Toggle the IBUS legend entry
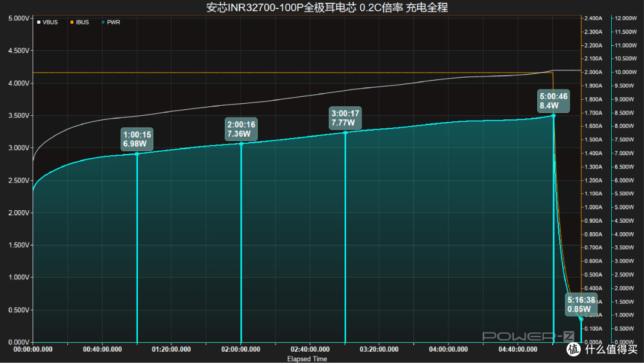Image resolution: width=644 pixels, height=363 pixels. (x=79, y=22)
